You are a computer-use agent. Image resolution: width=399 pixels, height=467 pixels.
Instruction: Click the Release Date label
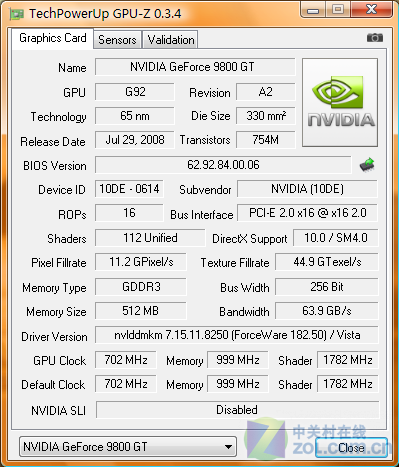[x=53, y=142]
